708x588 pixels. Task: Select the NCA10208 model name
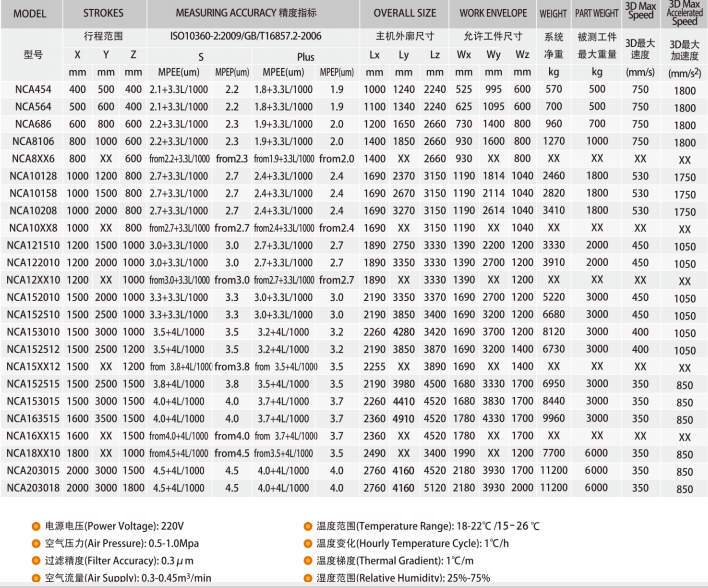[33, 210]
